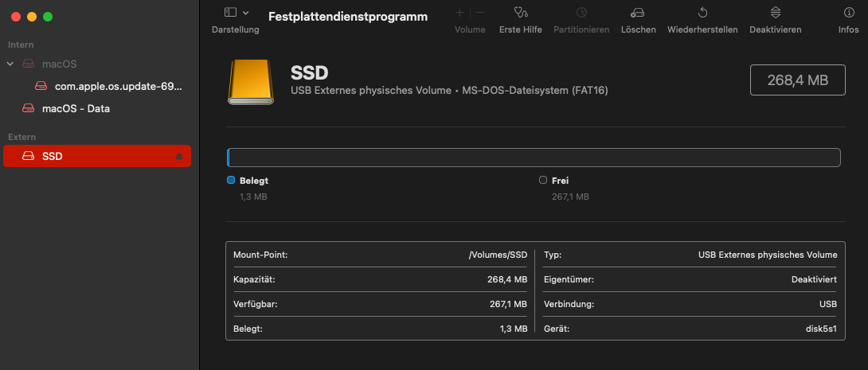This screenshot has width=868, height=370.
Task: Click the disk icon beside com.apple.os.update
Action: tap(41, 86)
